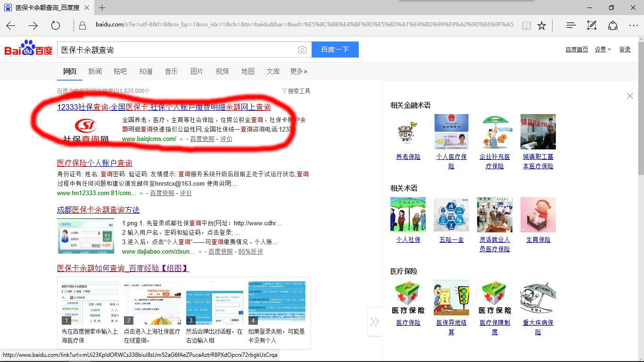Add page to favorites with star icon

click(x=542, y=25)
